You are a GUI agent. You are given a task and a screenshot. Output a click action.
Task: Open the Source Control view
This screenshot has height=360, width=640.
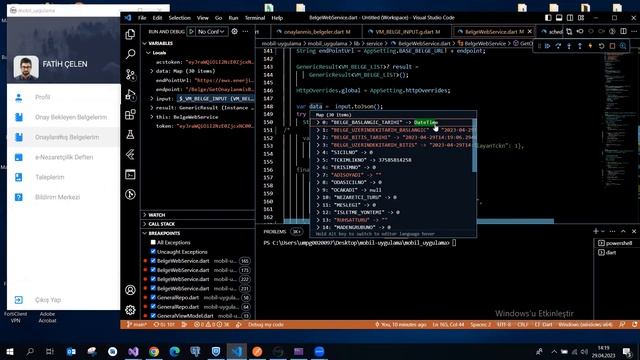130,74
